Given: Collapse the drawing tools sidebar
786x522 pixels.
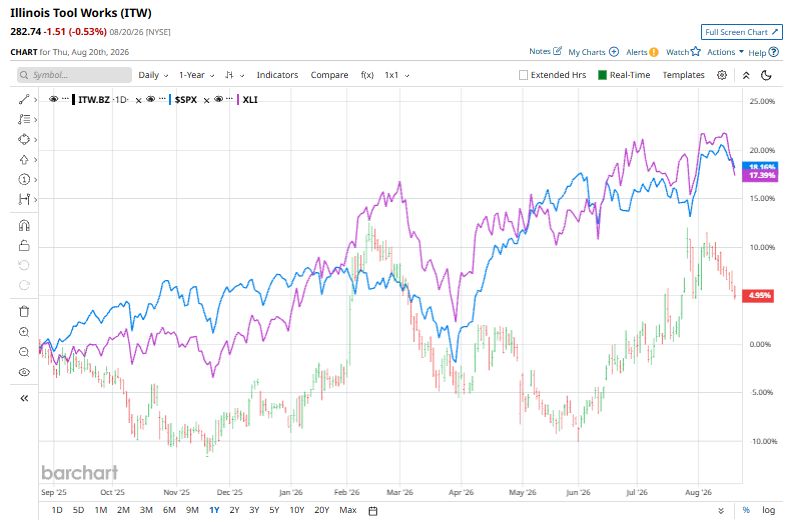Looking at the screenshot, I should [x=24, y=398].
